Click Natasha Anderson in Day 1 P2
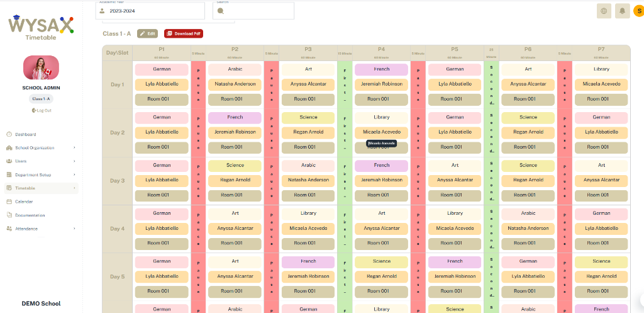 coord(235,84)
